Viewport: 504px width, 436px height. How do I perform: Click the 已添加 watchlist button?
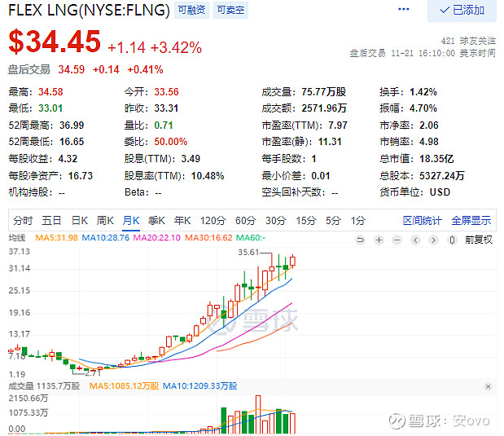point(462,11)
